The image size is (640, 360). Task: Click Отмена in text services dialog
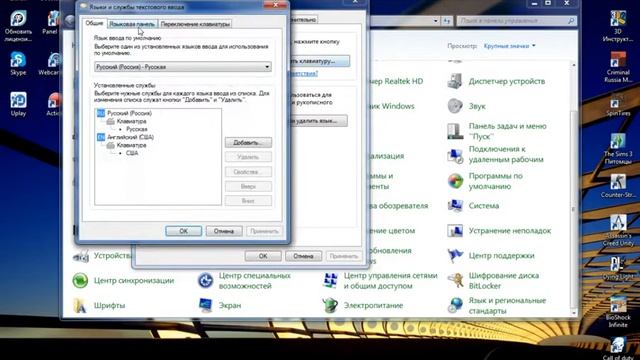point(224,231)
